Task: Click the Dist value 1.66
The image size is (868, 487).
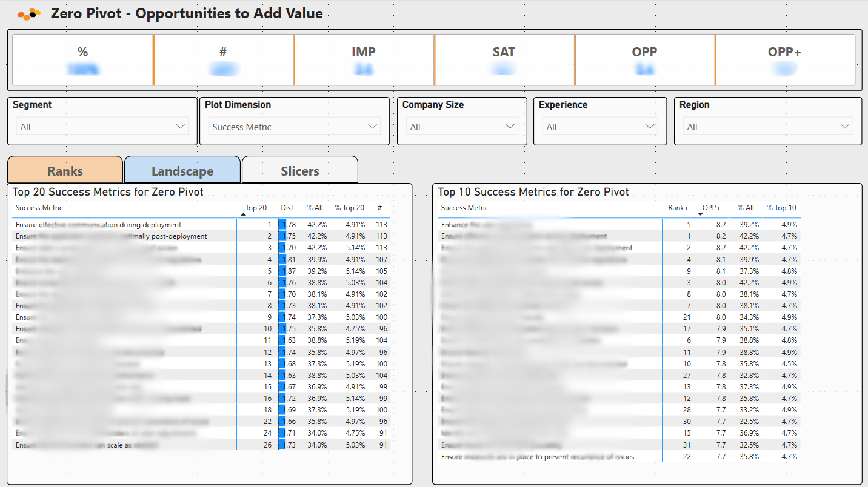Action: tap(289, 422)
